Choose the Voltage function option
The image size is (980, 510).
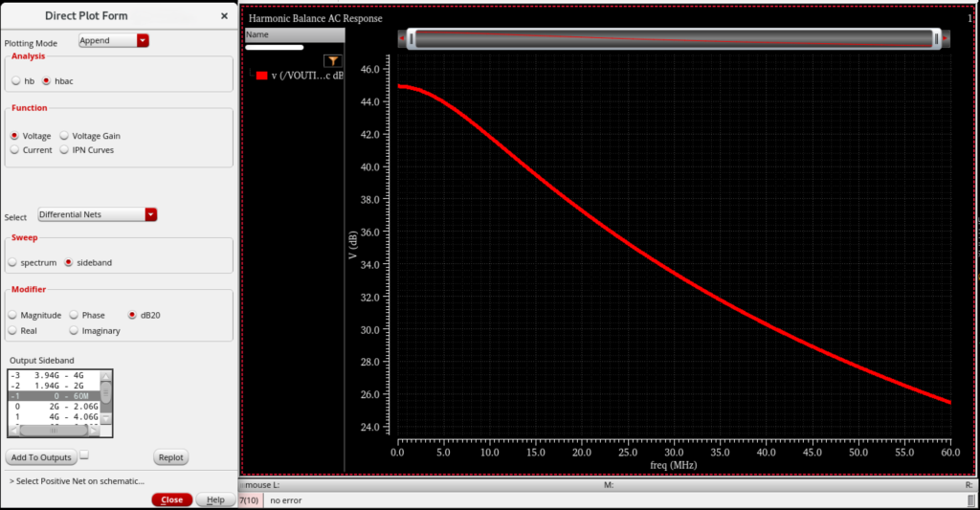tap(14, 136)
